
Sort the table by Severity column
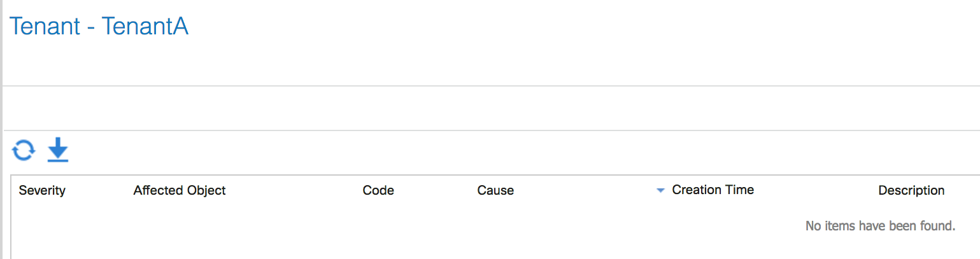[x=42, y=190]
